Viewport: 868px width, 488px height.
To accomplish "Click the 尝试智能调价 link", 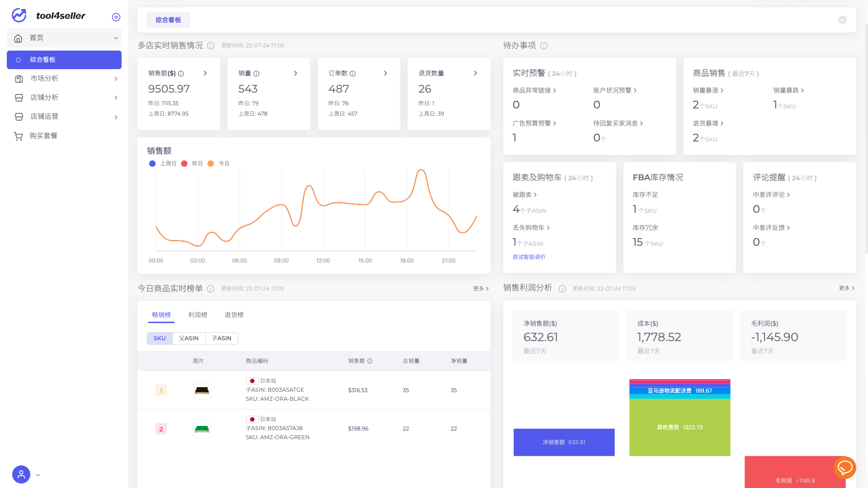I will (x=529, y=256).
